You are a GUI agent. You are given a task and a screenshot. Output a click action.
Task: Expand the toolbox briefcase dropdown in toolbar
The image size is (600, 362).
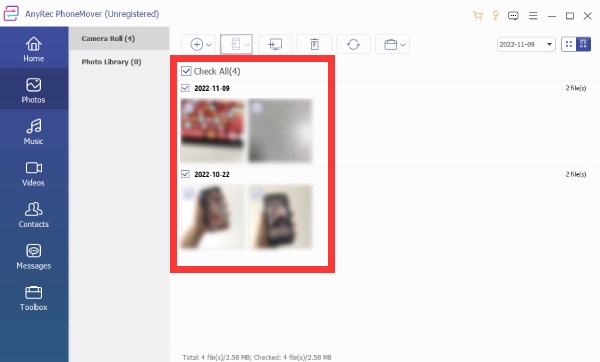click(x=403, y=45)
